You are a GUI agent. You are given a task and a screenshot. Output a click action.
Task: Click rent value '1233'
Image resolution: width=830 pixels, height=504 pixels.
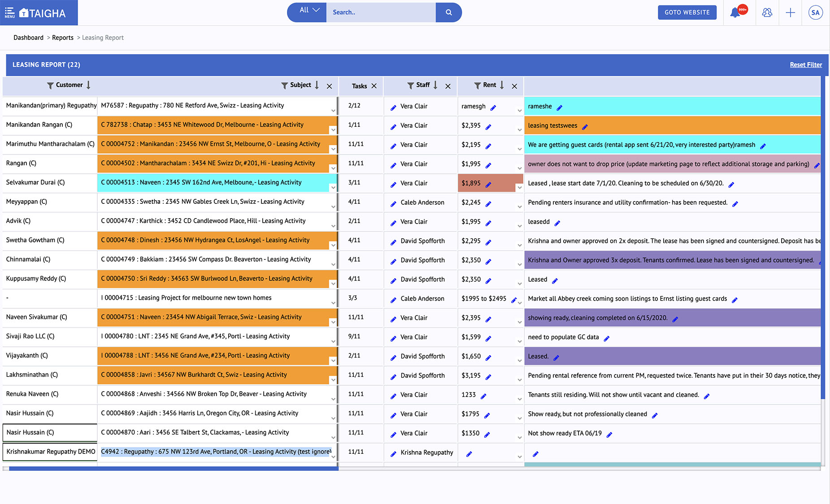click(469, 395)
